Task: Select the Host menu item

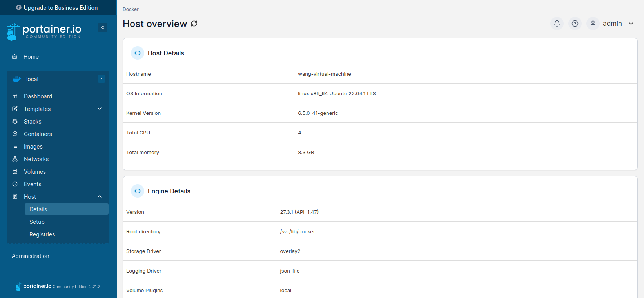Action: click(x=30, y=197)
